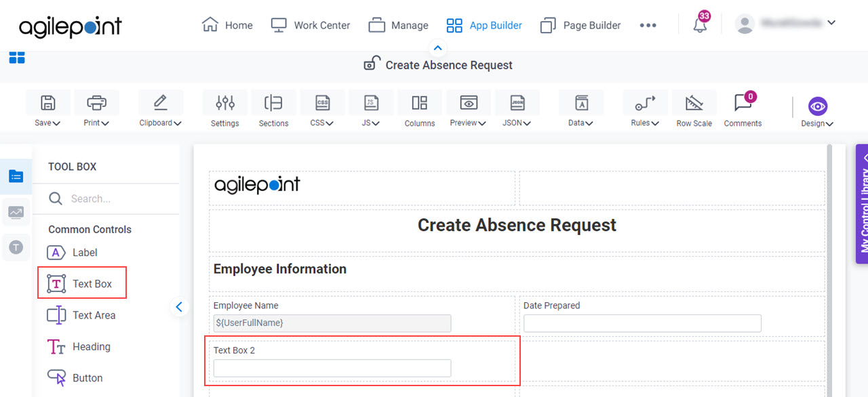868x397 pixels.
Task: Select the circled T sidebar icon
Action: click(x=16, y=247)
